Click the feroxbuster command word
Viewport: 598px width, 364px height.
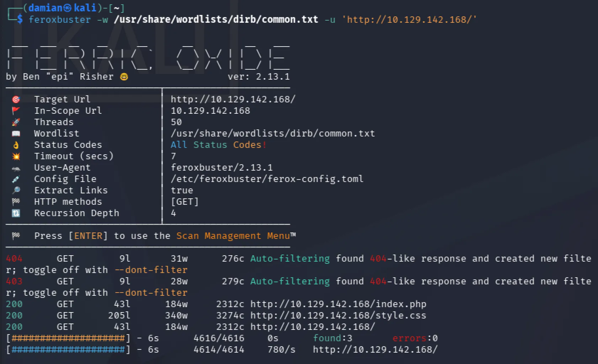(60, 19)
